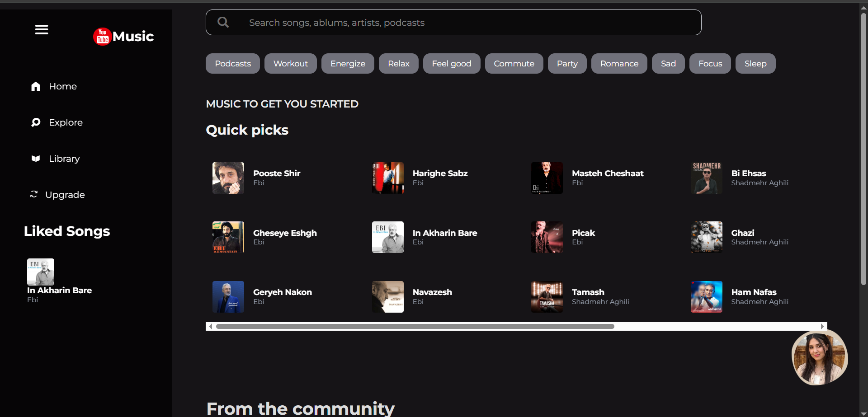The height and width of the screenshot is (417, 868).
Task: Click the Home house icon
Action: [36, 86]
